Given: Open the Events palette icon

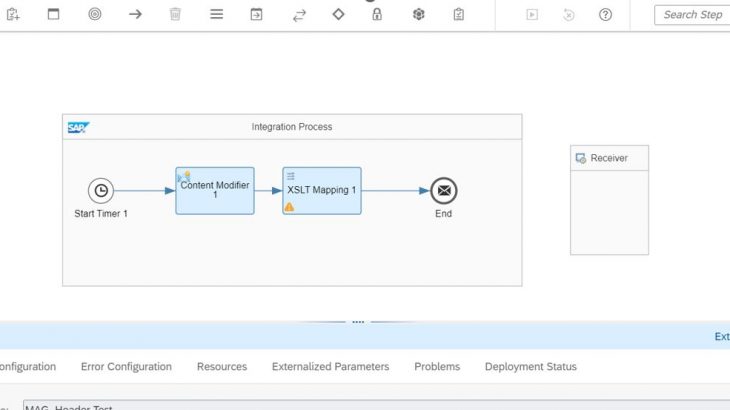Looking at the screenshot, I should tap(95, 15).
